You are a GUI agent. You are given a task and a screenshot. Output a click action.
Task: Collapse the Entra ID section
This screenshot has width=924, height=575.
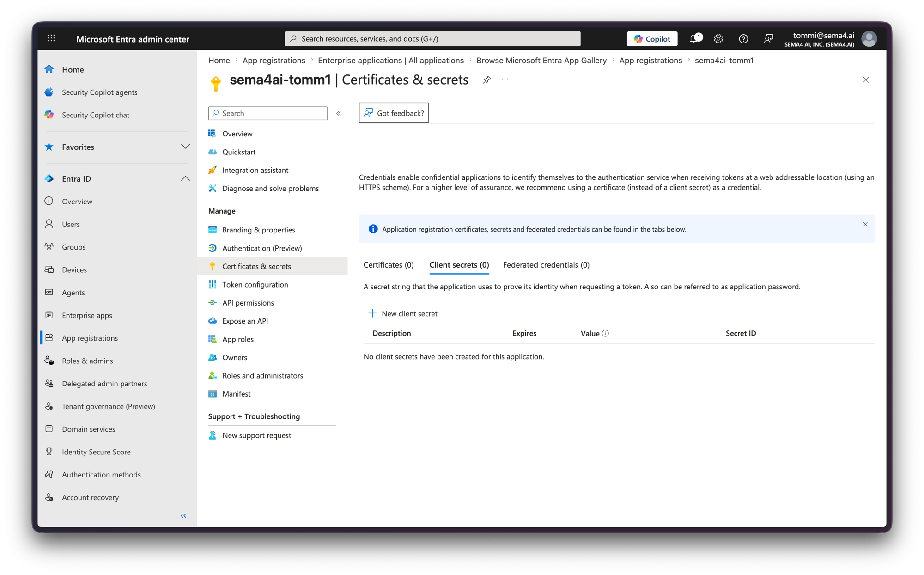[x=185, y=178]
